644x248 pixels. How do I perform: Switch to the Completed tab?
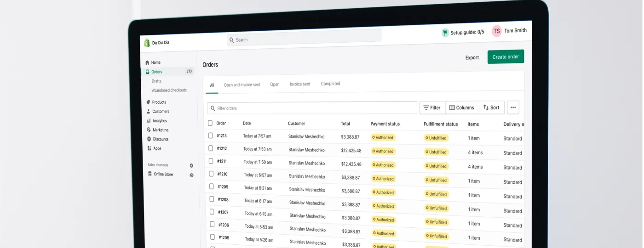coord(331,84)
